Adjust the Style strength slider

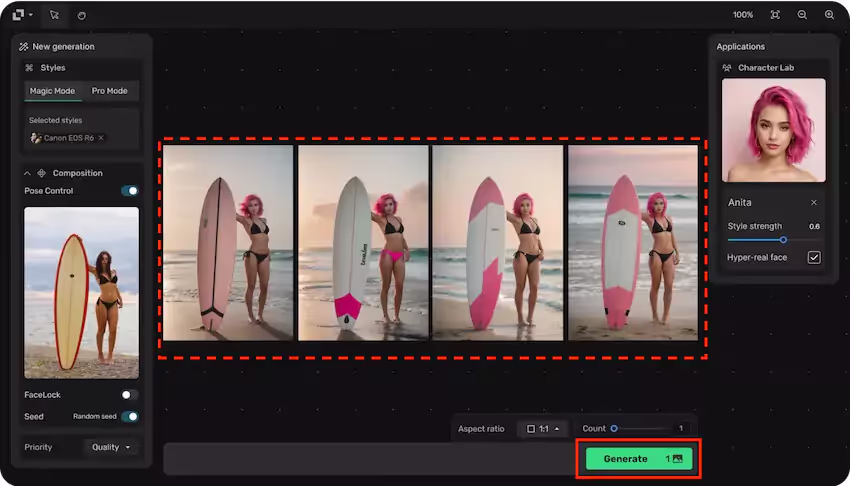(783, 239)
